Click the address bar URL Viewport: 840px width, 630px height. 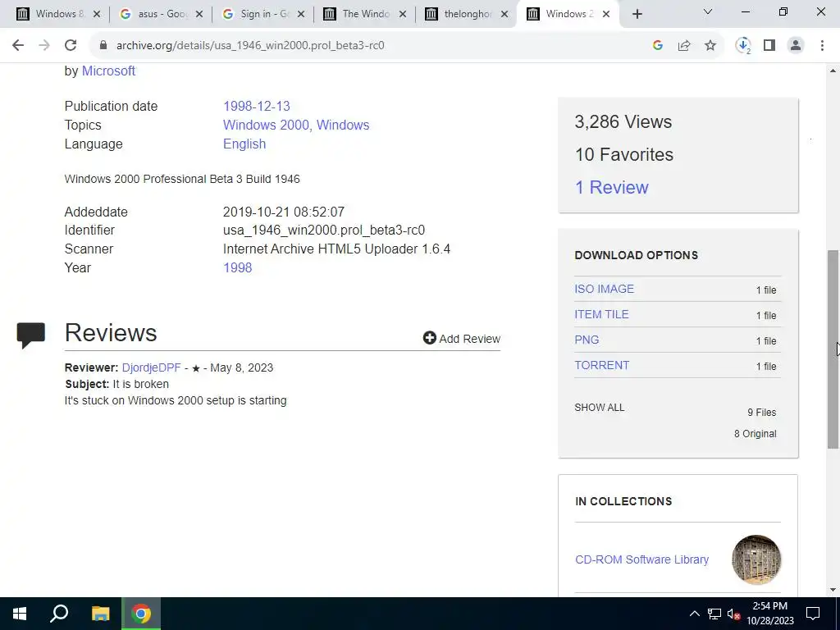250,46
